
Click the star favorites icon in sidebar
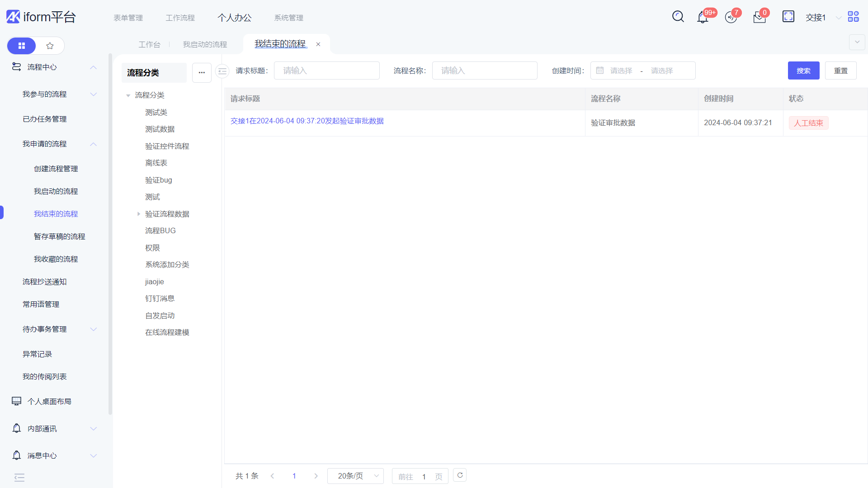point(50,46)
